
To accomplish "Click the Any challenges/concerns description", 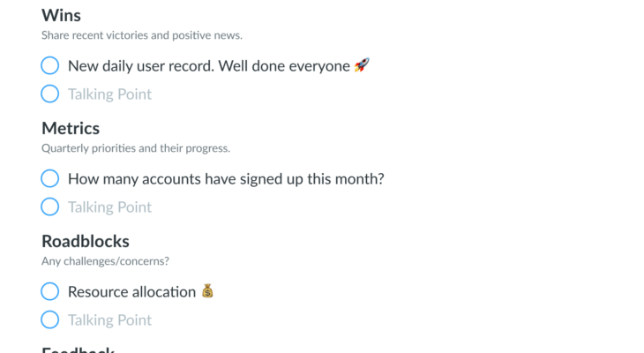I will [105, 261].
